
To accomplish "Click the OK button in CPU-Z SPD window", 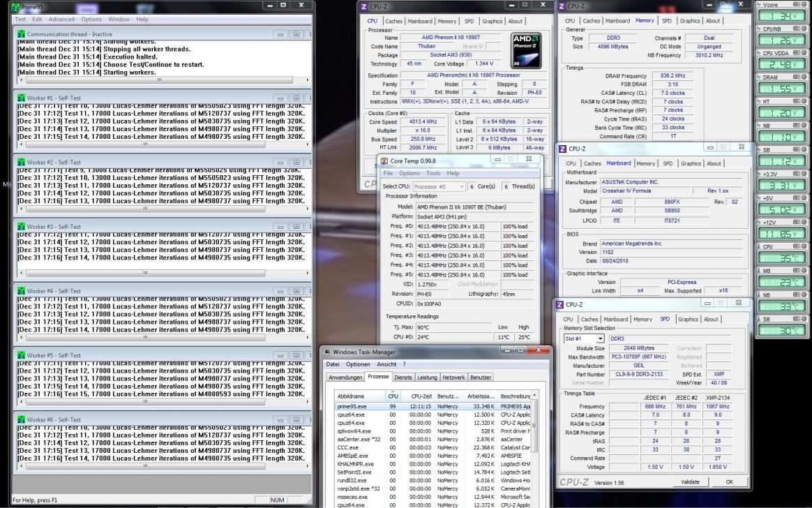I will 729,482.
